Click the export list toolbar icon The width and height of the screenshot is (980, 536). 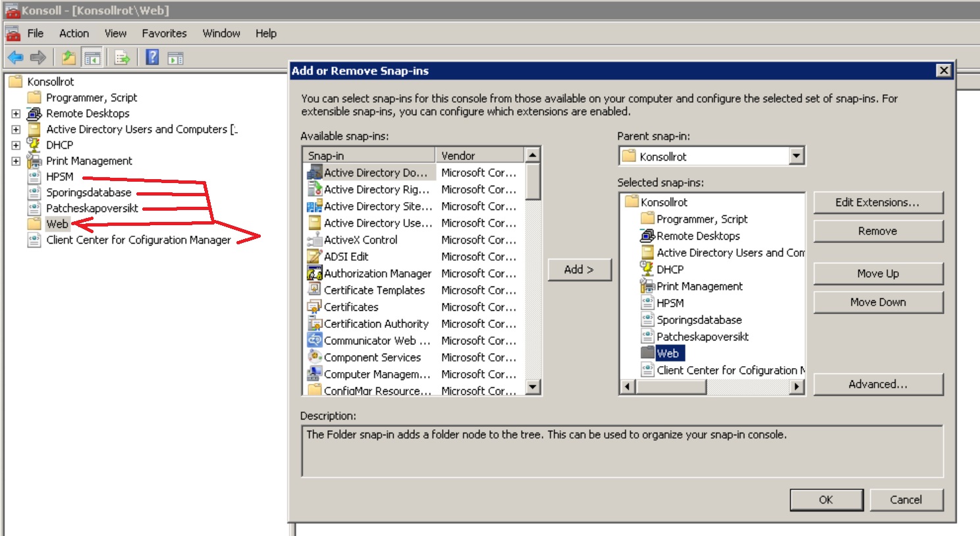coord(122,58)
